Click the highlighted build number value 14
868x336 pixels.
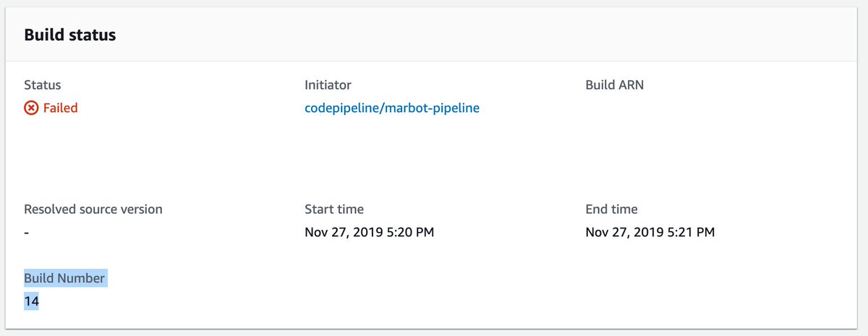pos(31,301)
